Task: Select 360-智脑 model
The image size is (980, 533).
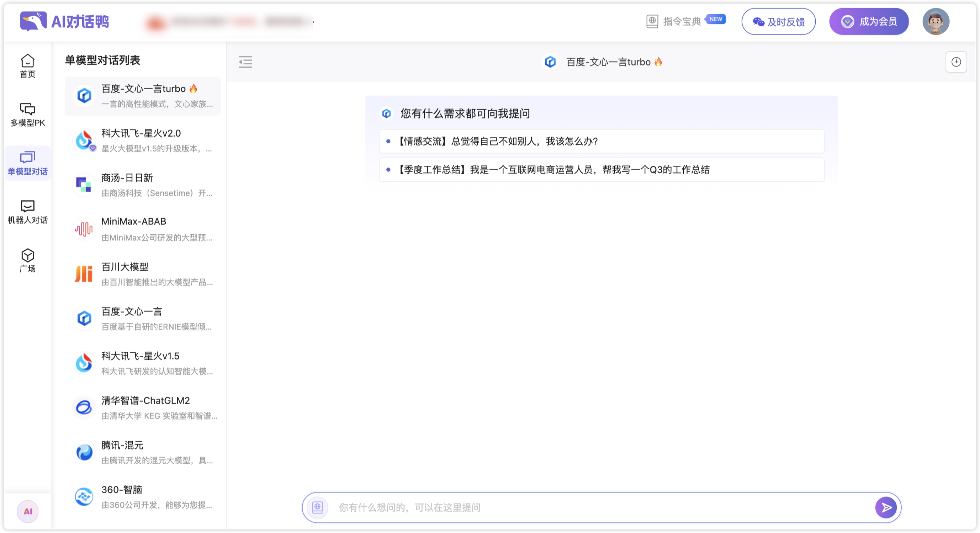Action: click(x=143, y=496)
